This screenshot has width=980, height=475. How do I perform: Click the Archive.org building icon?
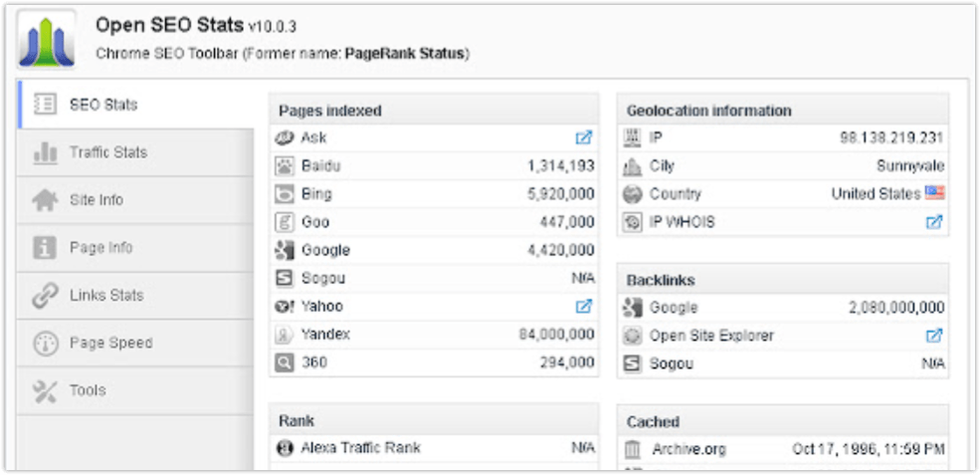click(x=633, y=449)
